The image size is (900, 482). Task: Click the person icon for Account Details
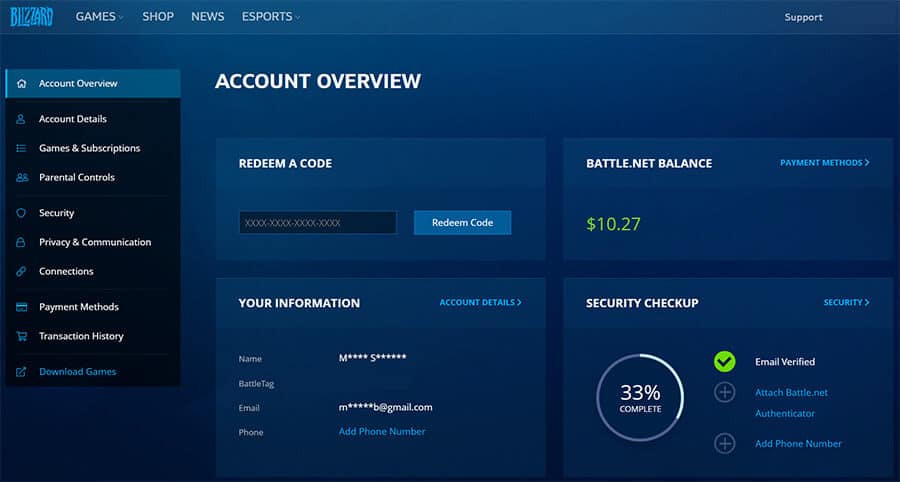point(21,119)
